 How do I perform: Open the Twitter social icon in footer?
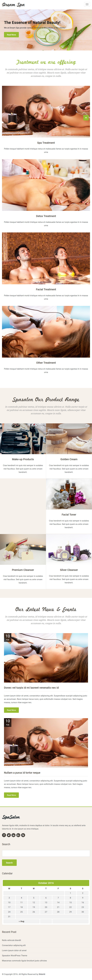coord(9,835)
